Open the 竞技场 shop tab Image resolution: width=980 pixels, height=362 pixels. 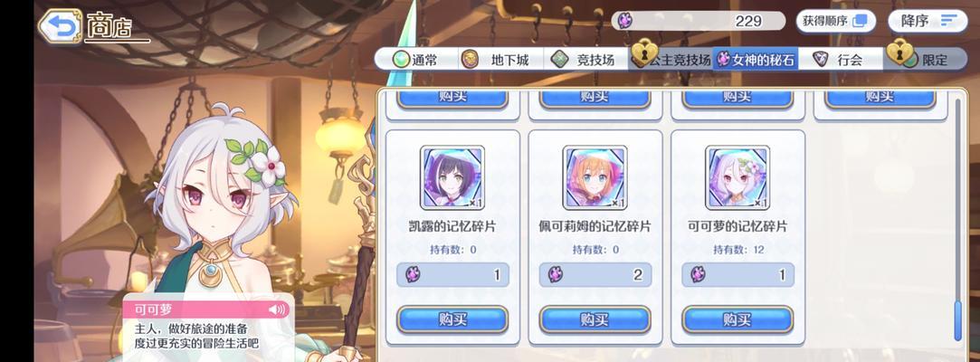tap(585, 60)
